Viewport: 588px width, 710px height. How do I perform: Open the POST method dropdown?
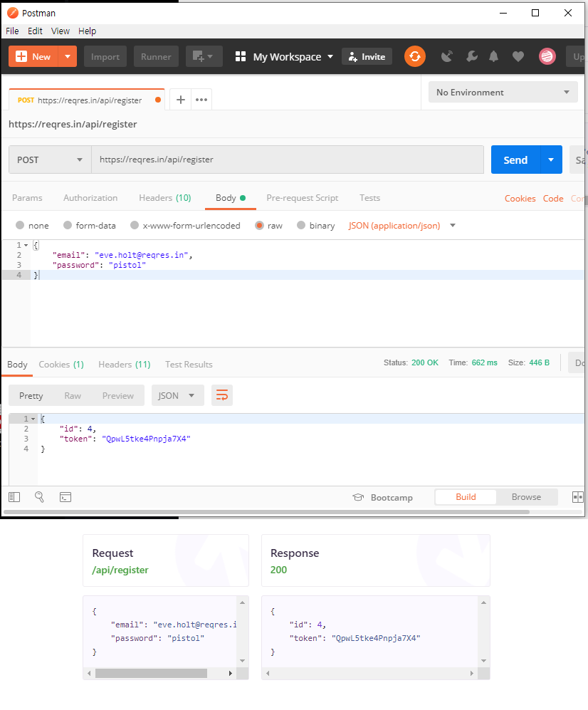point(50,160)
